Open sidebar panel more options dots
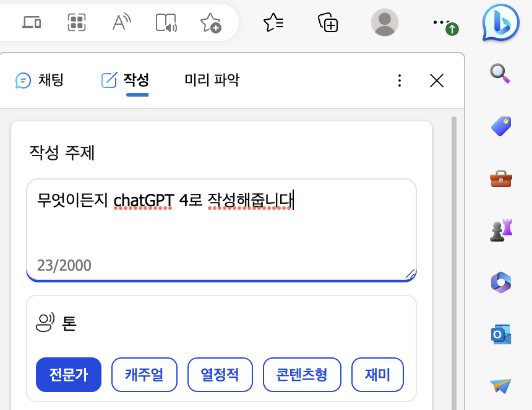This screenshot has height=410, width=532. point(400,81)
